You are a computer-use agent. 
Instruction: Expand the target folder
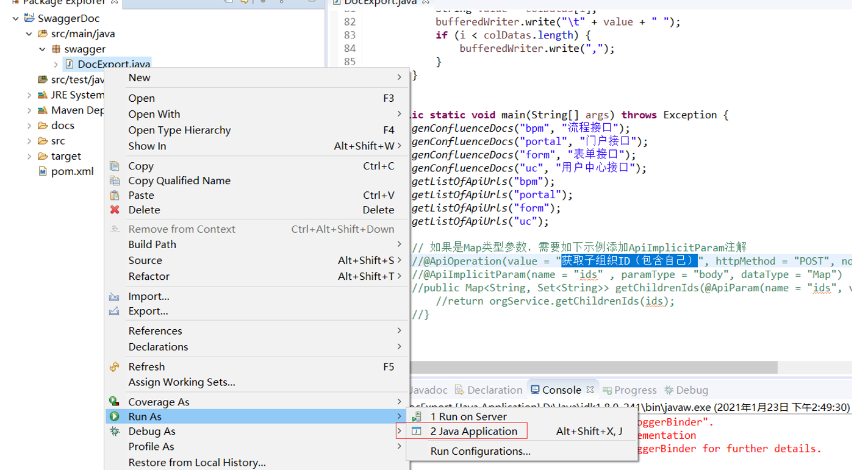[29, 156]
